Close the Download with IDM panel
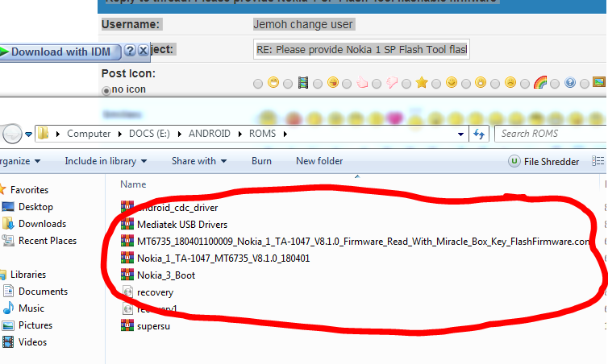Viewport: 608px width, 364px height. coord(143,51)
